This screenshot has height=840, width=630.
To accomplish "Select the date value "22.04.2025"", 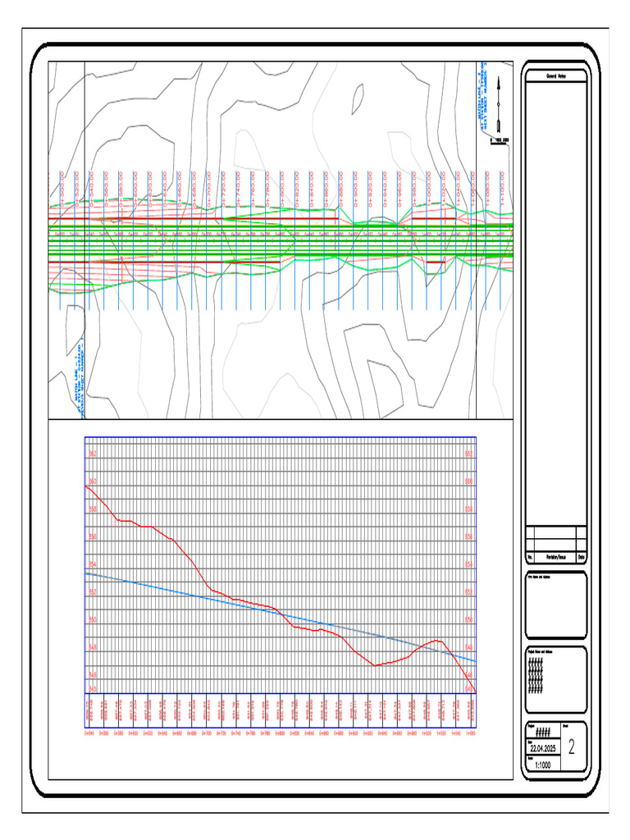I will coord(543,748).
